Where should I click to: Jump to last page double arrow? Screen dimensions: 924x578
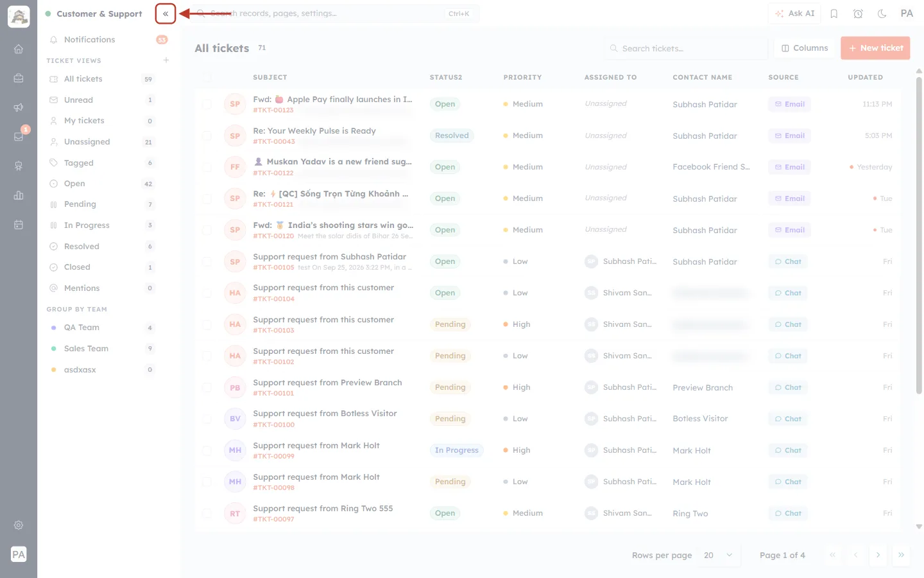pyautogui.click(x=901, y=556)
